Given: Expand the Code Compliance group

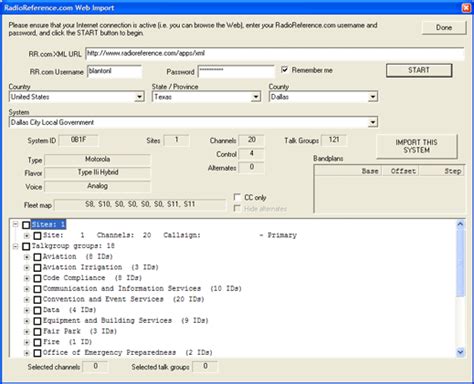Looking at the screenshot, I should (x=27, y=278).
